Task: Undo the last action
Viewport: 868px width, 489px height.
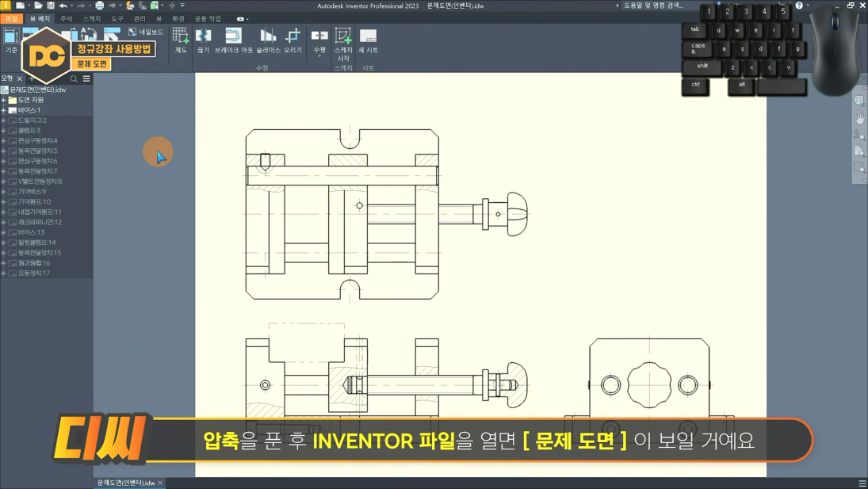Action: (x=63, y=6)
